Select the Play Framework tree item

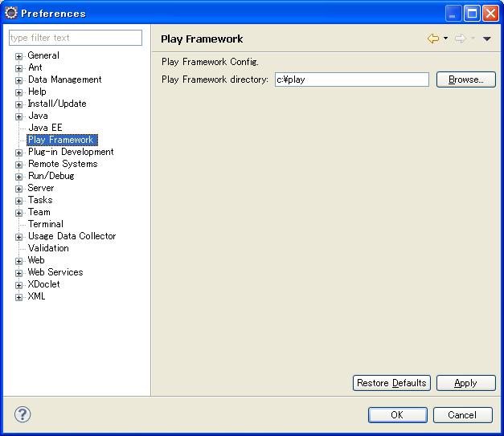coord(62,140)
